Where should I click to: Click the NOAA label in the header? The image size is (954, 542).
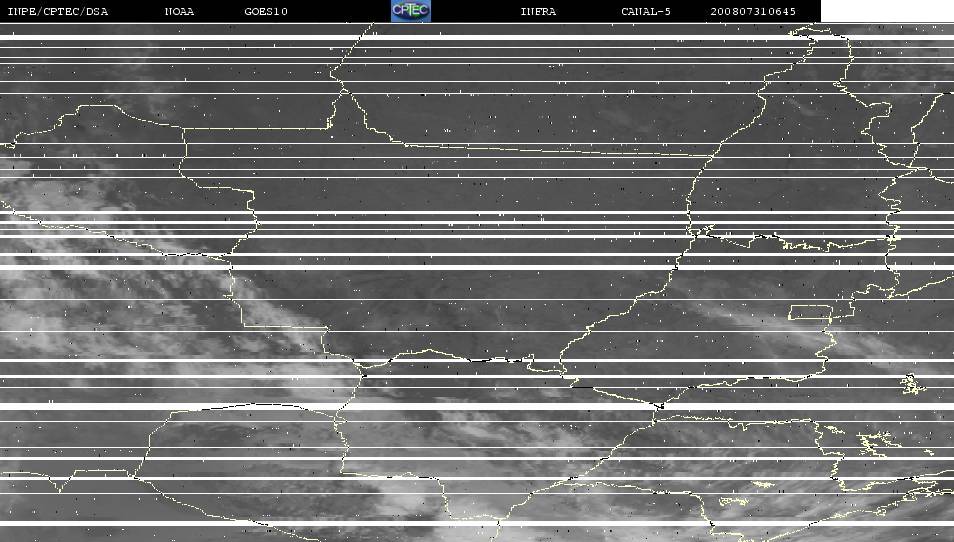tap(179, 12)
